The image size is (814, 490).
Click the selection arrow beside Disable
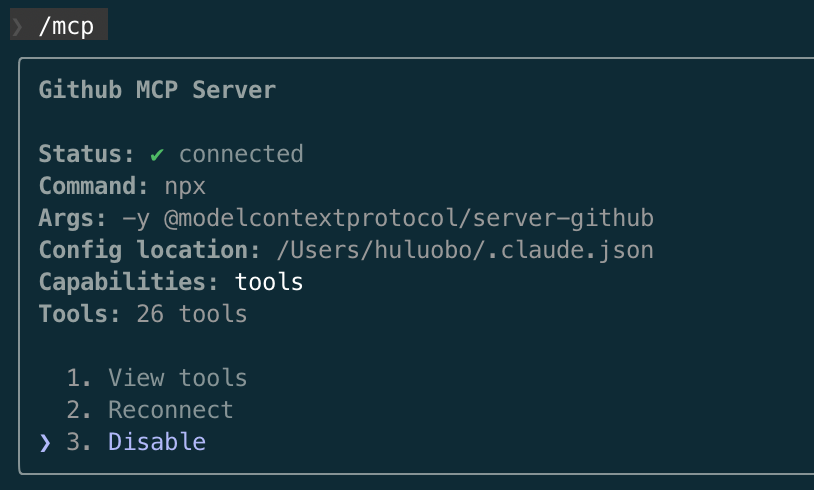tap(45, 442)
